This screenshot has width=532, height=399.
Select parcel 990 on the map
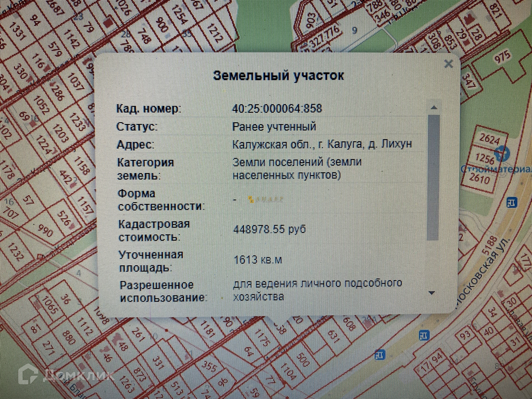click(x=45, y=230)
